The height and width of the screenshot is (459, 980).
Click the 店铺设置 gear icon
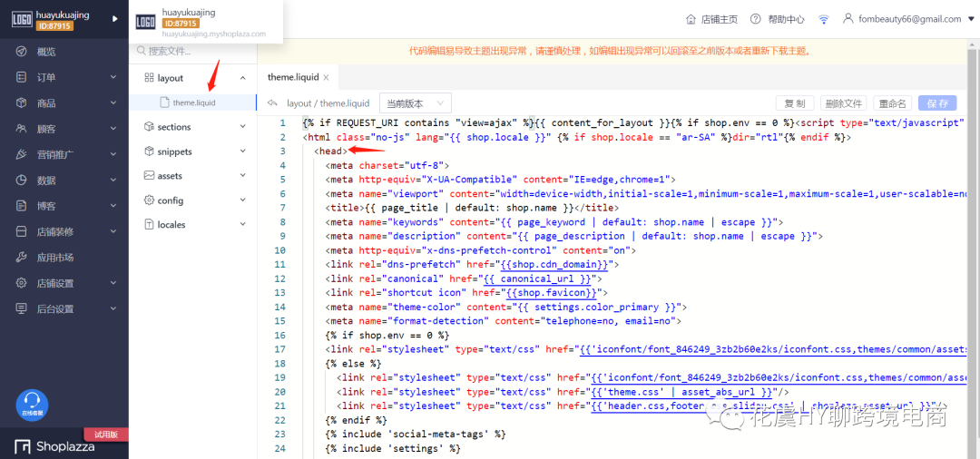(x=22, y=283)
